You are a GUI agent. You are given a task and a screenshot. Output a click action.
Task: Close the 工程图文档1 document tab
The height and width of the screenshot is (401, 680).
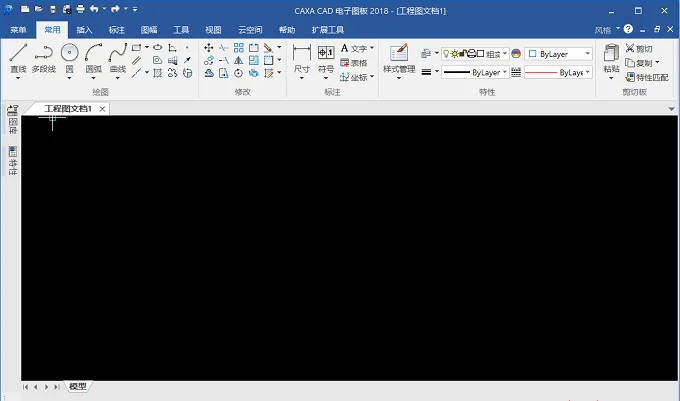click(x=102, y=109)
